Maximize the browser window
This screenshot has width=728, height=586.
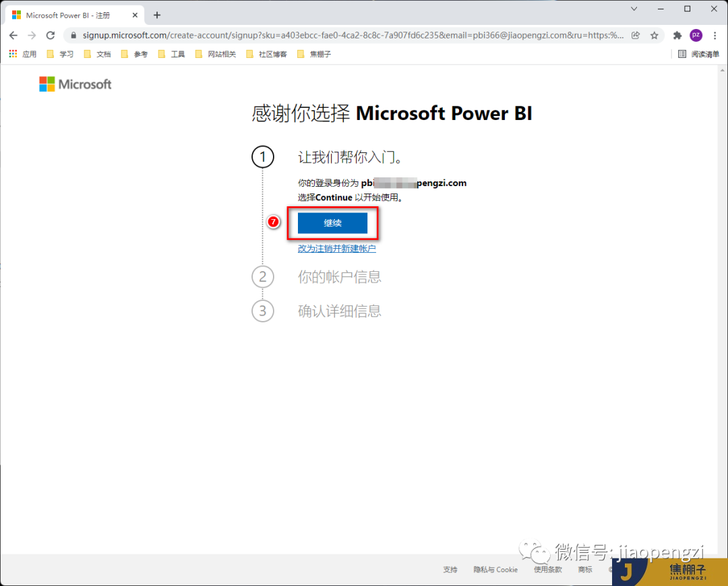click(688, 9)
